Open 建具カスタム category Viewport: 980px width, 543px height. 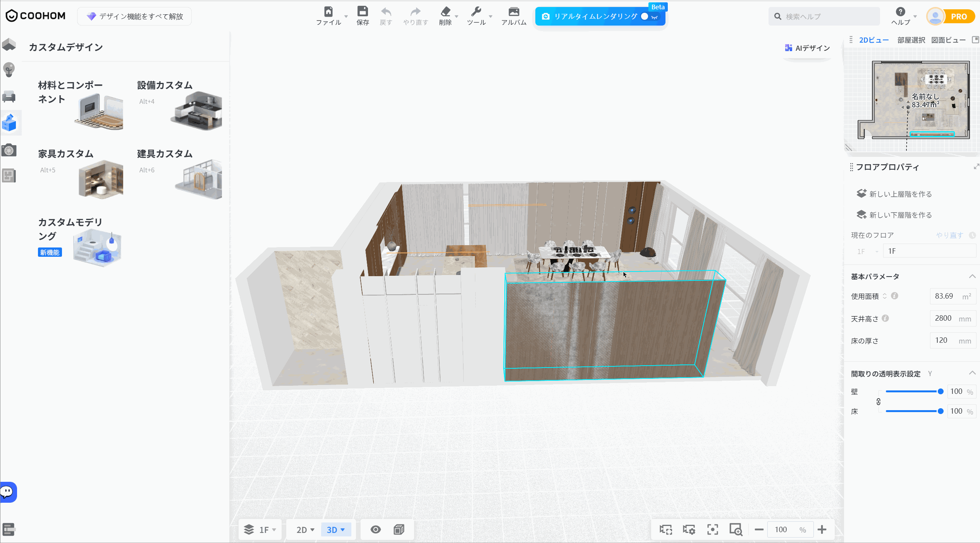(x=180, y=173)
